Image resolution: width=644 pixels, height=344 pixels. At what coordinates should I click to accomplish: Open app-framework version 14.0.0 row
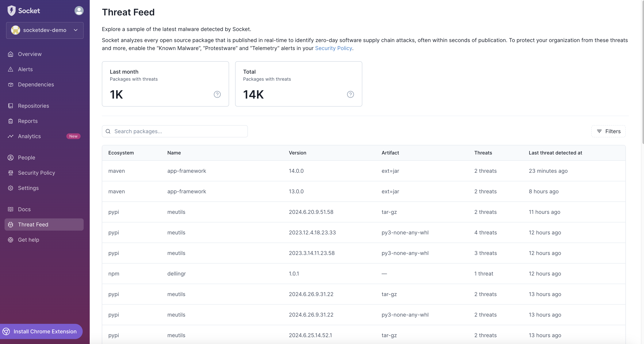tap(363, 171)
